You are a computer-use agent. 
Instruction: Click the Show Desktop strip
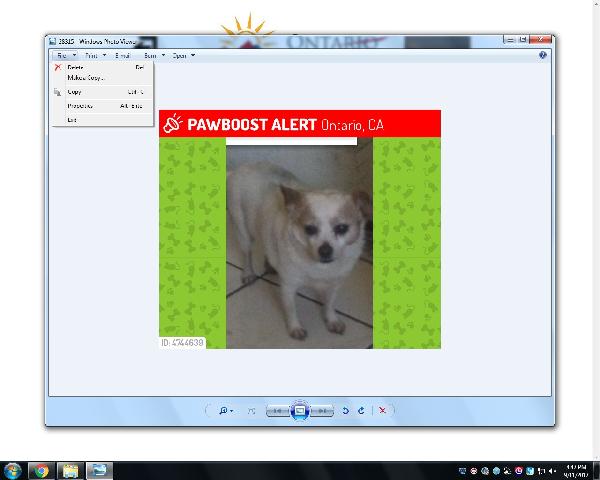tap(596, 471)
